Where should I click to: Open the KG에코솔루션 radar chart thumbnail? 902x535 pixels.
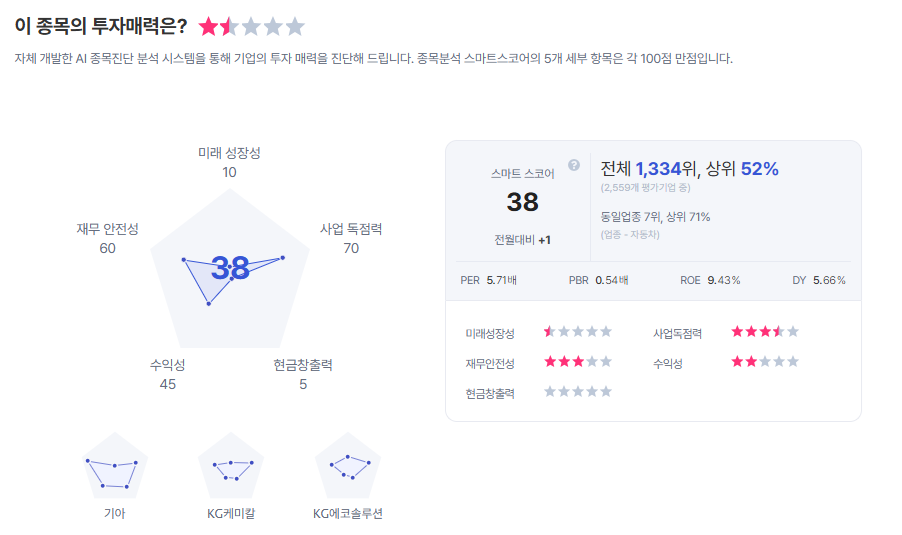pos(348,467)
